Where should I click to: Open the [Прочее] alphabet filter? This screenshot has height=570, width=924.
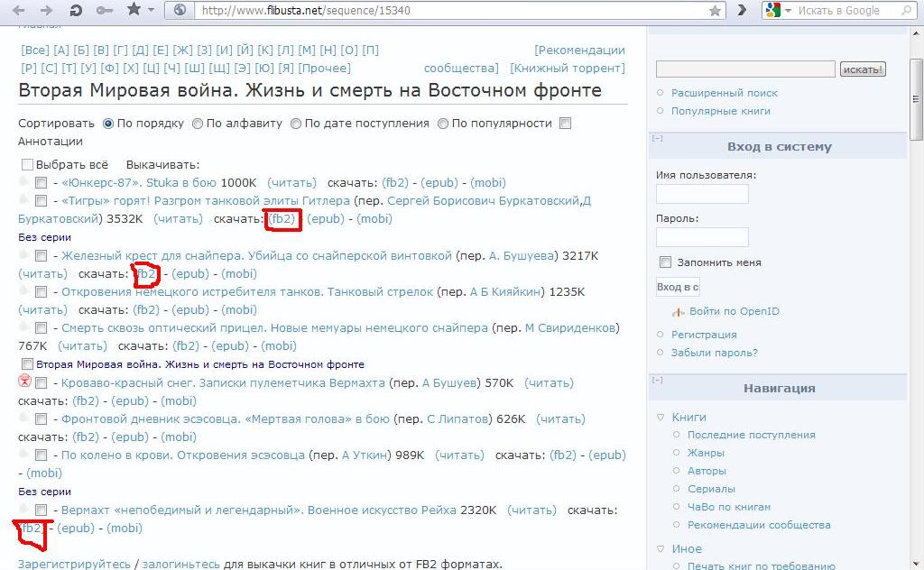click(325, 69)
